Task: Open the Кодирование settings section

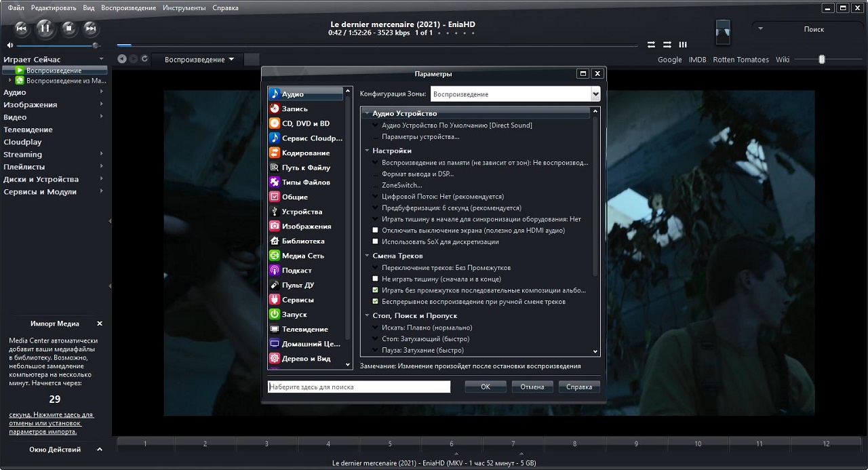Action: click(305, 153)
